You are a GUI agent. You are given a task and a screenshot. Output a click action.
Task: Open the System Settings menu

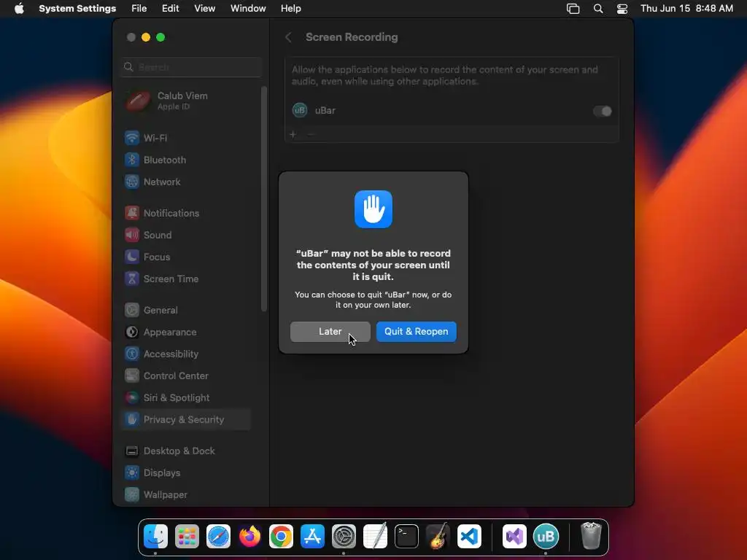coord(77,9)
